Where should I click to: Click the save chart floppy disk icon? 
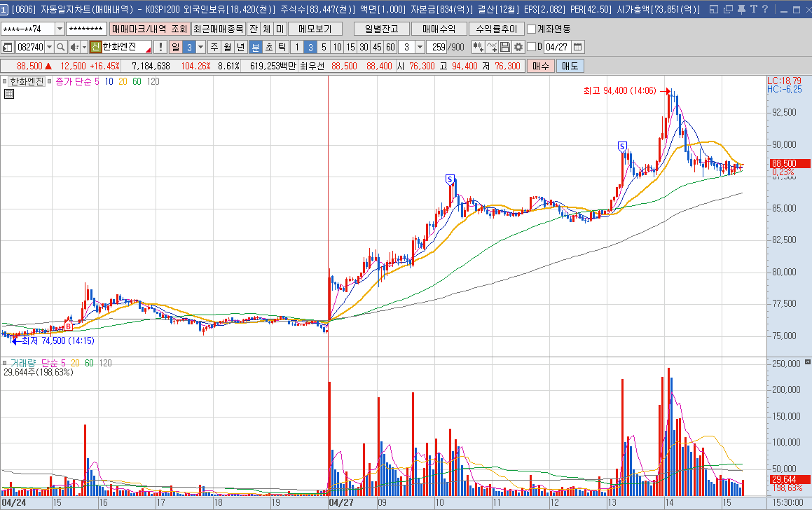[x=505, y=47]
